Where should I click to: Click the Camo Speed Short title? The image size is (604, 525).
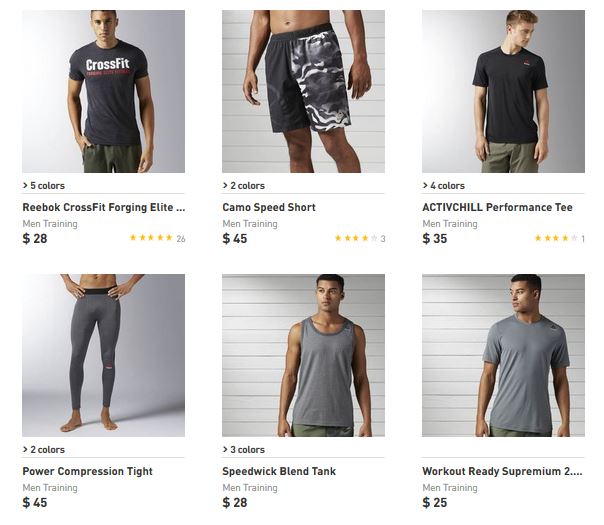(x=269, y=207)
